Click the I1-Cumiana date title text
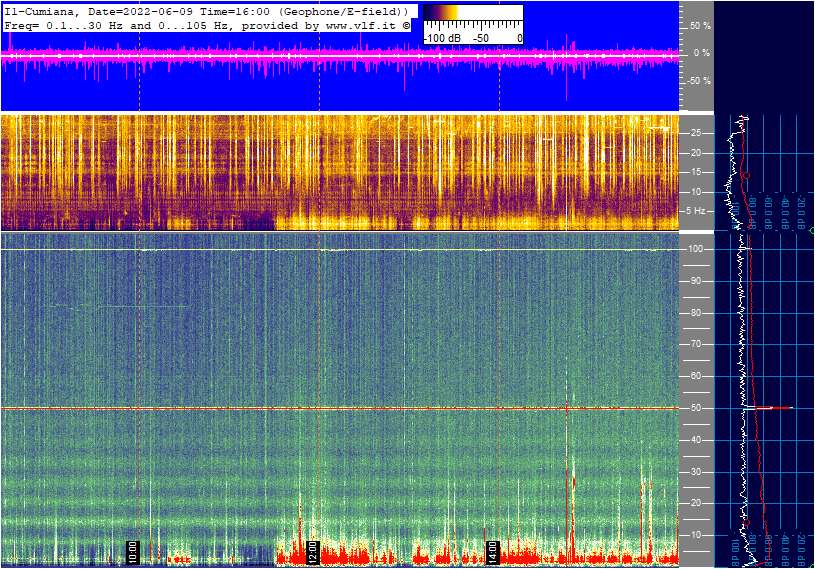Screen dimensions: 815x569 (x=205, y=10)
